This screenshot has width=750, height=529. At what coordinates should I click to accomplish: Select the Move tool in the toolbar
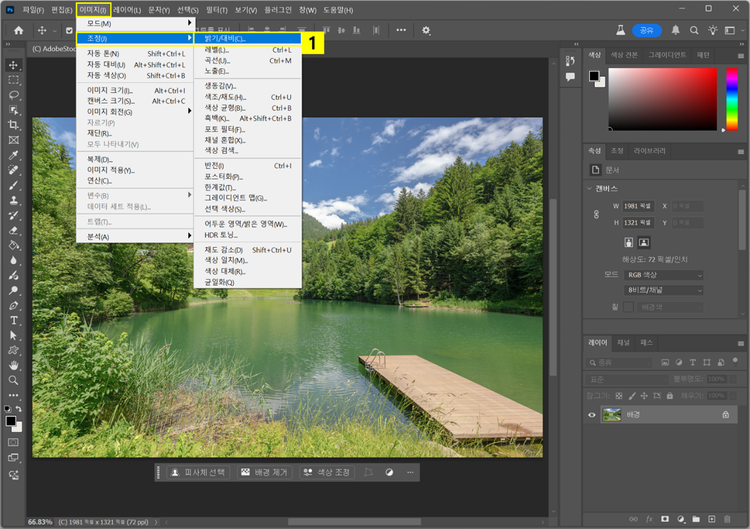[14, 64]
